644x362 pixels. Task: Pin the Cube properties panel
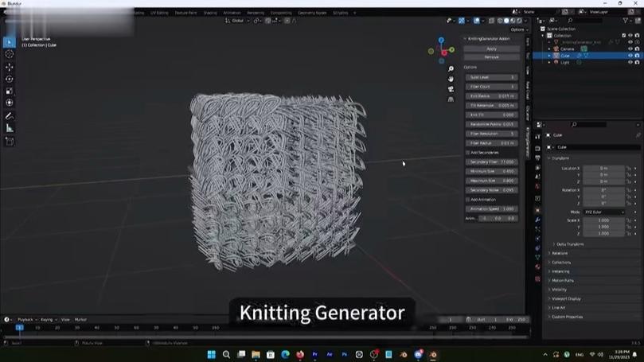(x=638, y=135)
